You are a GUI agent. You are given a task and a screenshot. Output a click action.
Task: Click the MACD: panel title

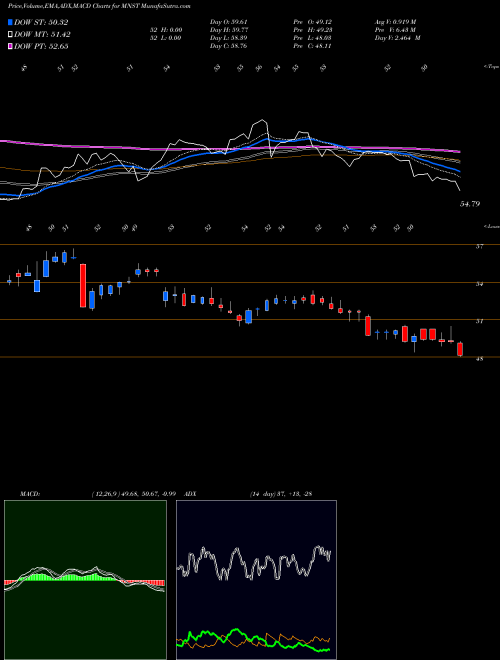point(29,494)
